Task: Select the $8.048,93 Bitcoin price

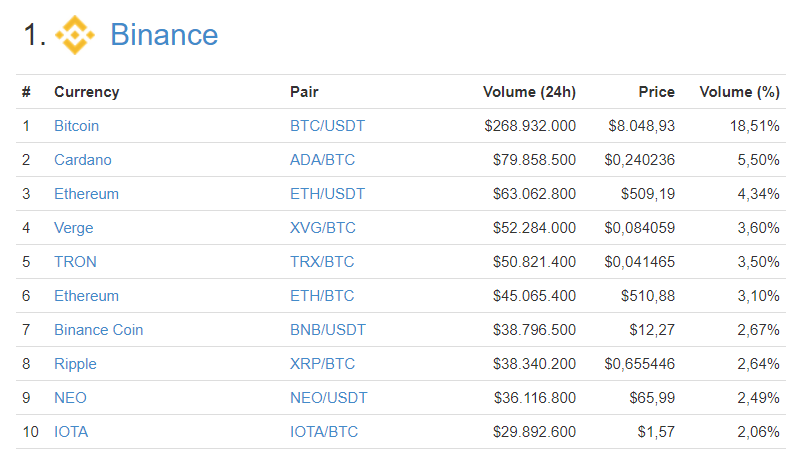Action: [x=642, y=126]
